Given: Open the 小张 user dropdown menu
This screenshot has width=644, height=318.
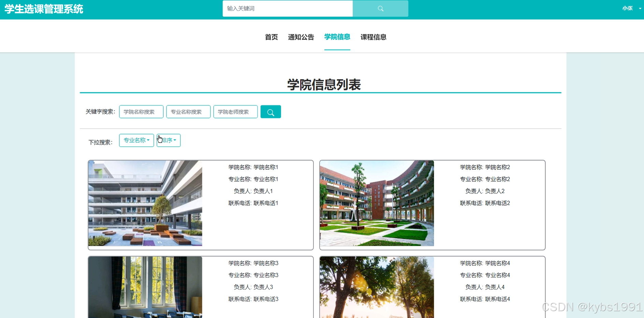Looking at the screenshot, I should tap(631, 8).
